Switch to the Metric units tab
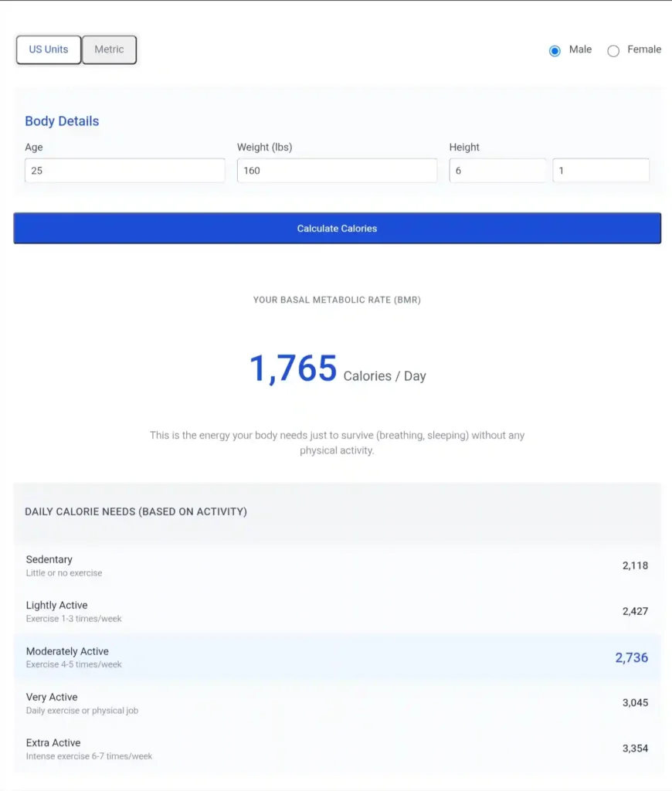This screenshot has width=672, height=791. [109, 49]
